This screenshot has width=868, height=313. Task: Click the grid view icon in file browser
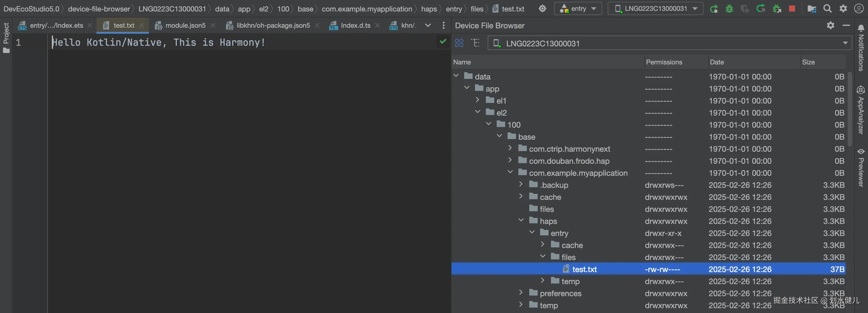459,43
